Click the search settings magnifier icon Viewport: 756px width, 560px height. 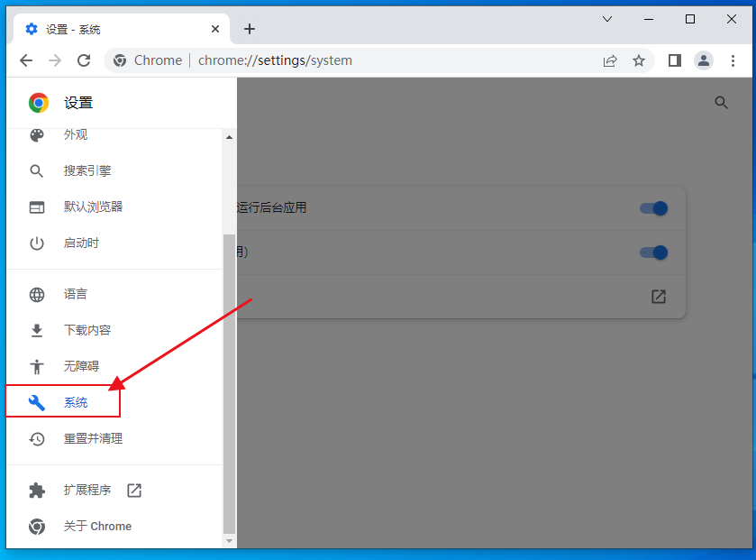721,102
